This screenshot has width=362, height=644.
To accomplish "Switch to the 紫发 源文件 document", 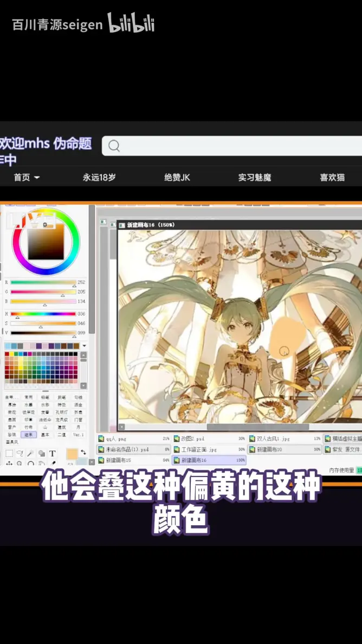I will pyautogui.click(x=342, y=449).
